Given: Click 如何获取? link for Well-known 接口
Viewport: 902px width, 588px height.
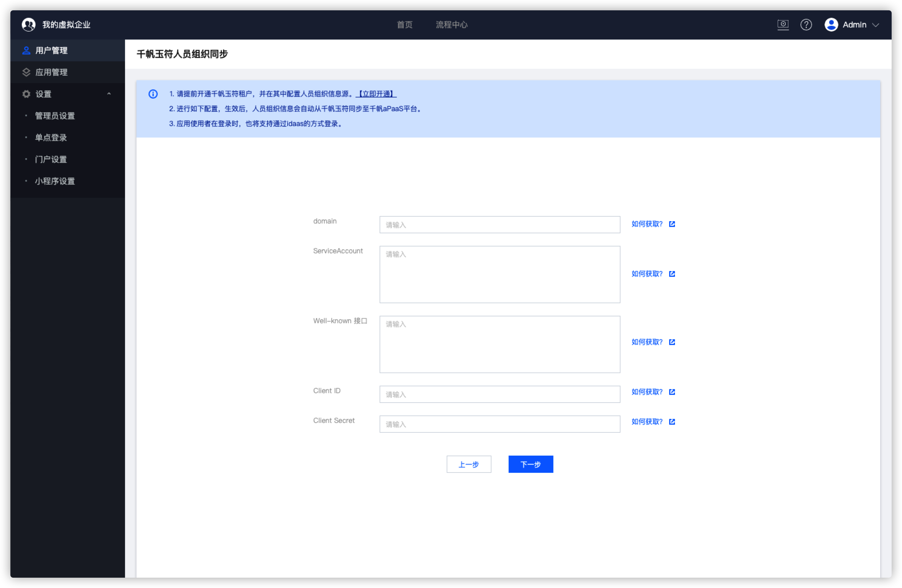Looking at the screenshot, I should click(x=647, y=342).
